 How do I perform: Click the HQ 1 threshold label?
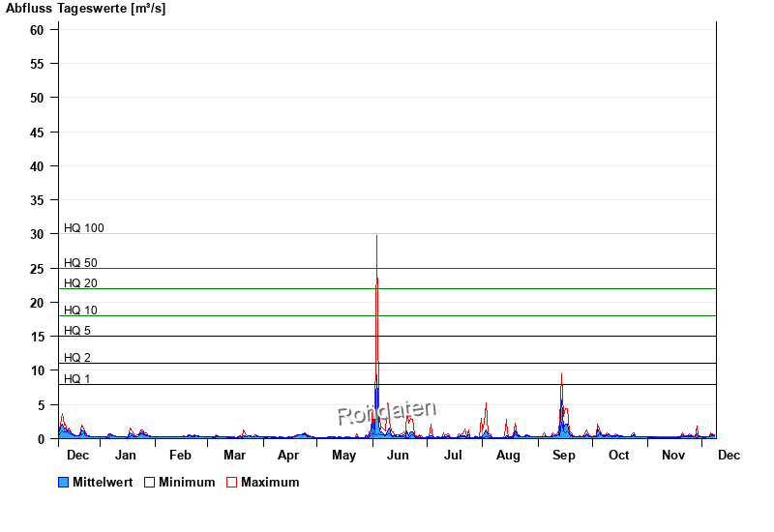[x=77, y=378]
